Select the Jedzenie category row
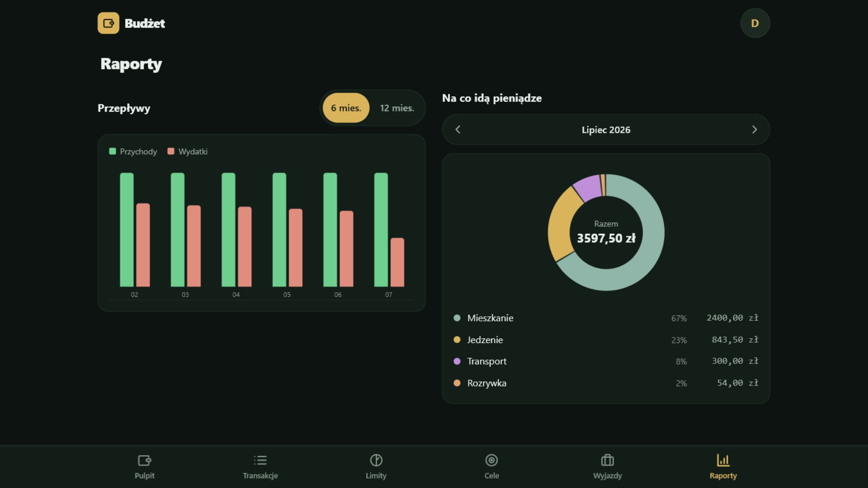Viewport: 868px width, 488px height. coord(606,340)
